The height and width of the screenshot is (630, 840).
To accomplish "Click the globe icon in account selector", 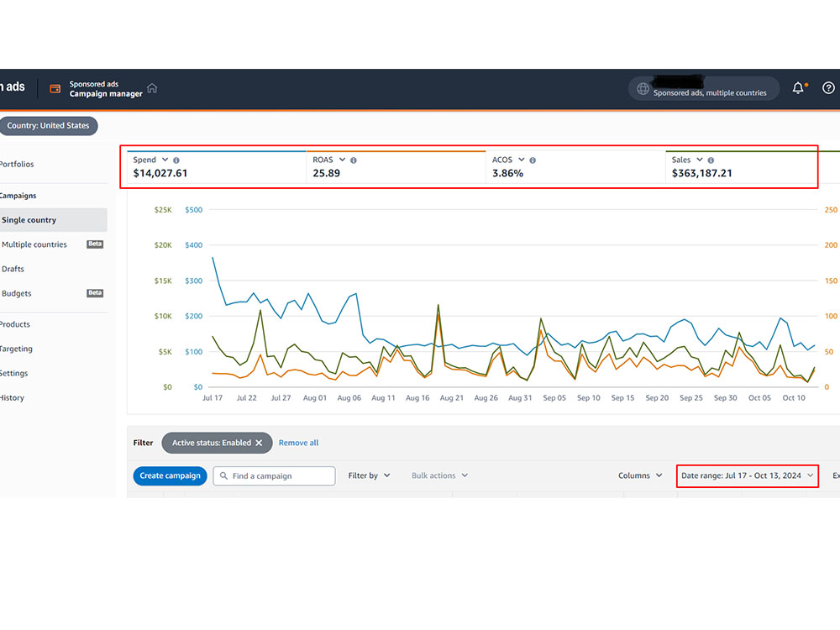I will pyautogui.click(x=643, y=88).
